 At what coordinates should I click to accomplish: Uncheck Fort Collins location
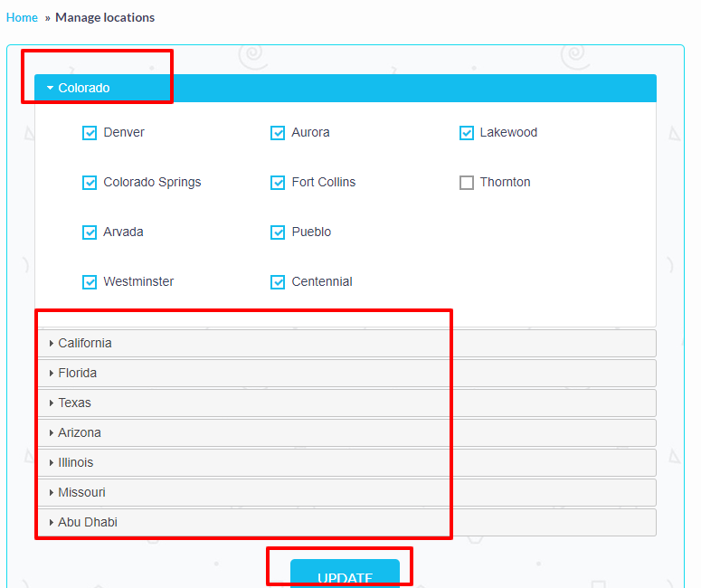[x=278, y=183]
